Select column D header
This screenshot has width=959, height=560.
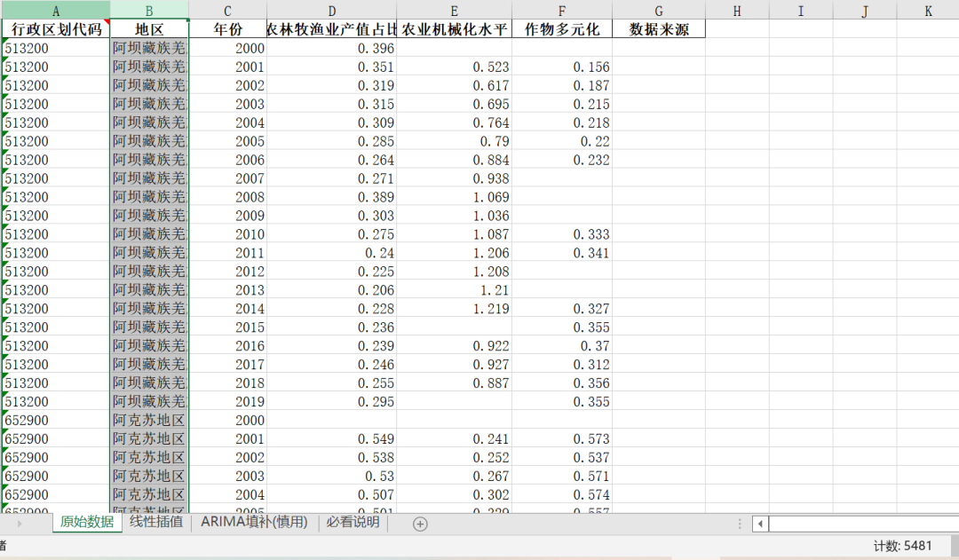[331, 11]
